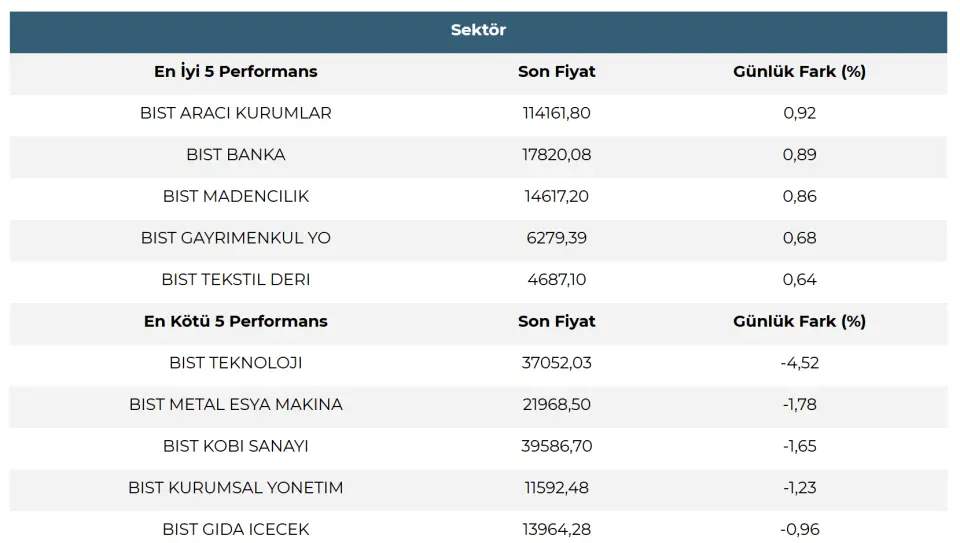This screenshot has width=960, height=543.
Task: Click the 114161,80 price value
Action: (x=556, y=113)
